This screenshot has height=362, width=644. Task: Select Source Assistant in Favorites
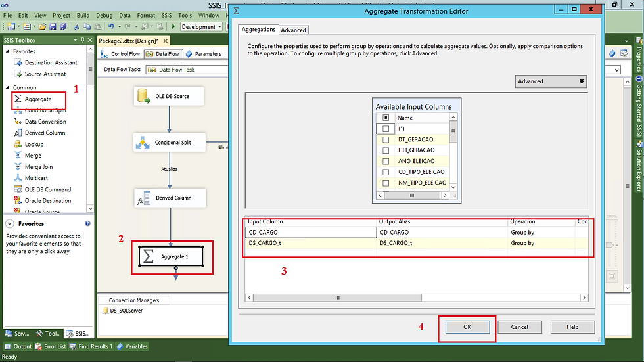[x=45, y=74]
